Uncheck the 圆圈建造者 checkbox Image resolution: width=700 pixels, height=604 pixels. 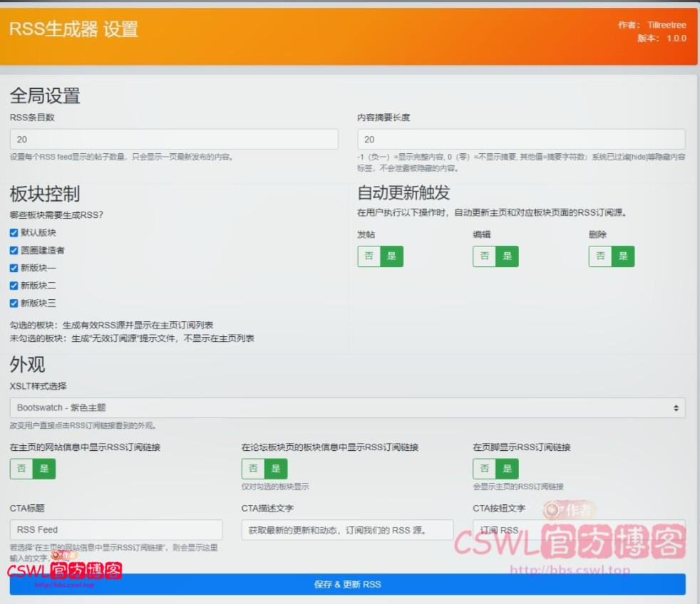13,250
